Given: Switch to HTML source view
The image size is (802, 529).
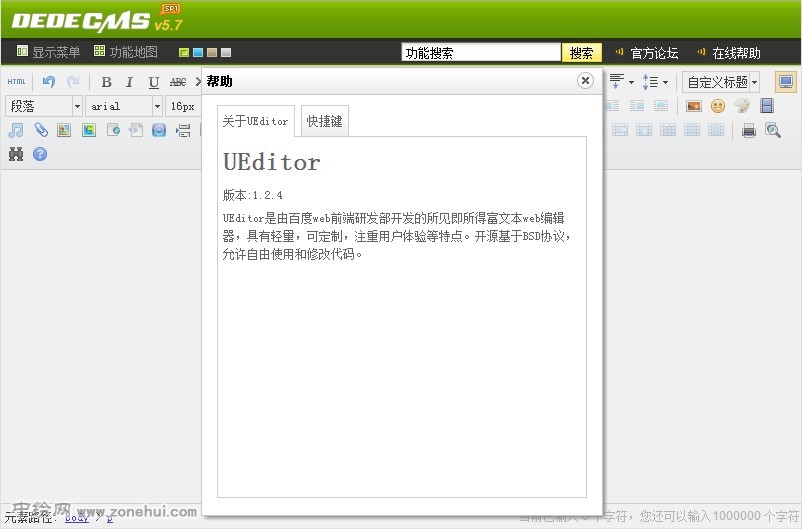Looking at the screenshot, I should pos(16,82).
